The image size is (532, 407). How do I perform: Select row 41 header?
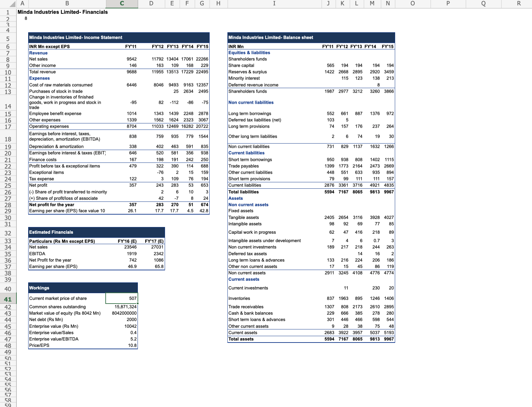pyautogui.click(x=8, y=299)
